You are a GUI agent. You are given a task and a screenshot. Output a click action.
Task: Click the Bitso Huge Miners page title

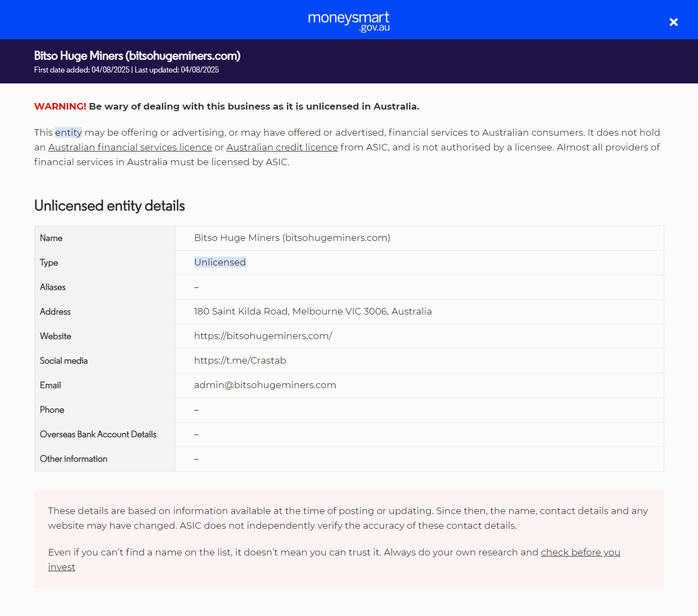137,56
